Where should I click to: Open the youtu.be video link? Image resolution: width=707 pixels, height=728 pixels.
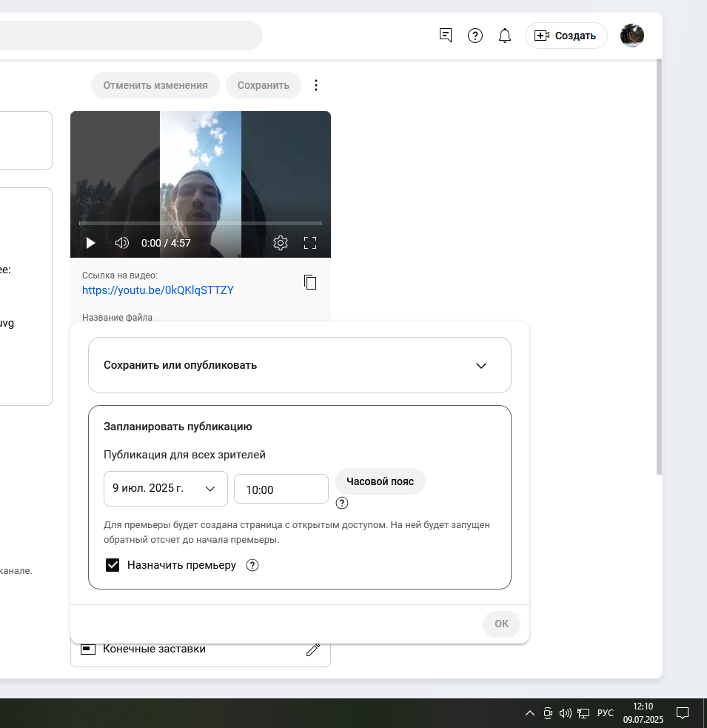click(x=157, y=290)
